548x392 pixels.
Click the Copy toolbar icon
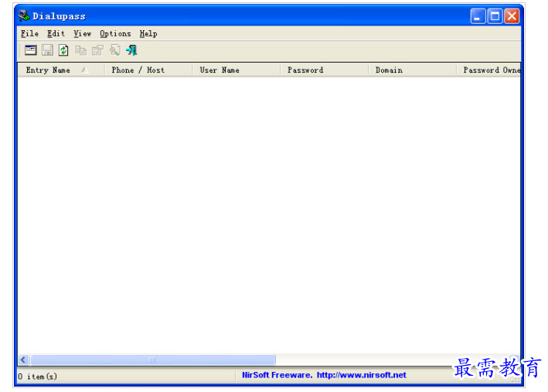coord(80,51)
